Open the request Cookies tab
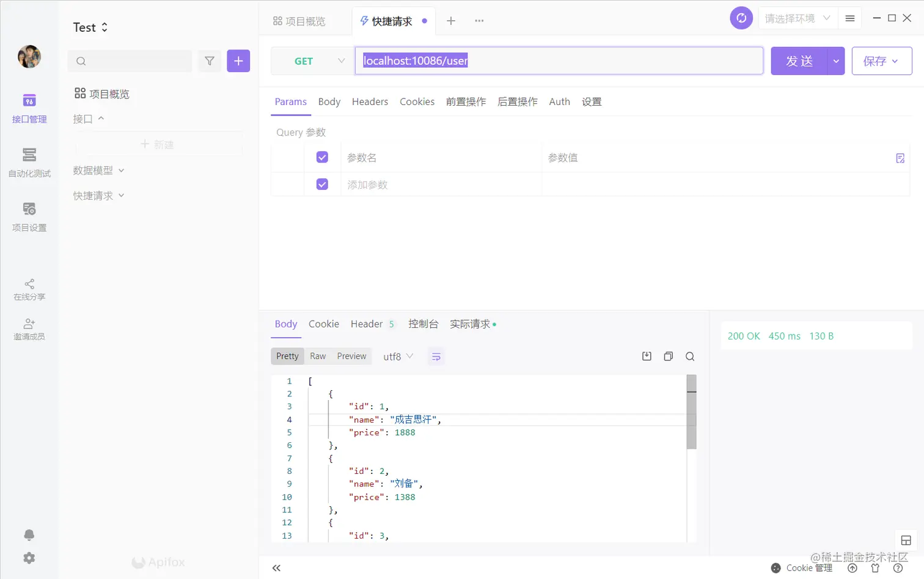 (417, 101)
